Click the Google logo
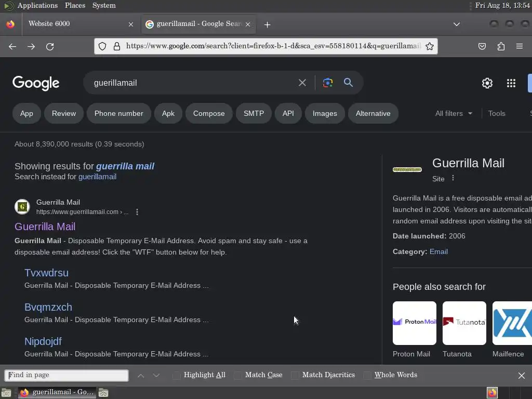The height and width of the screenshot is (399, 532). click(x=36, y=83)
